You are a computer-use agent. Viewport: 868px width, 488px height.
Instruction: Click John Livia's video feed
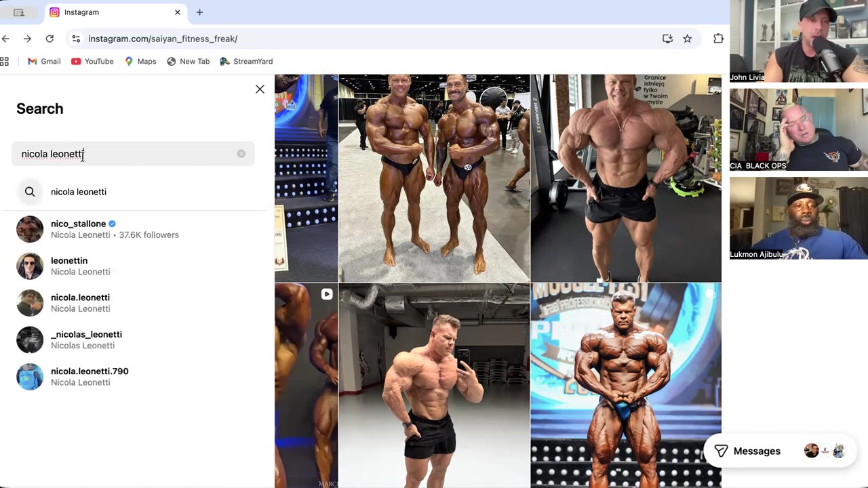pyautogui.click(x=799, y=41)
